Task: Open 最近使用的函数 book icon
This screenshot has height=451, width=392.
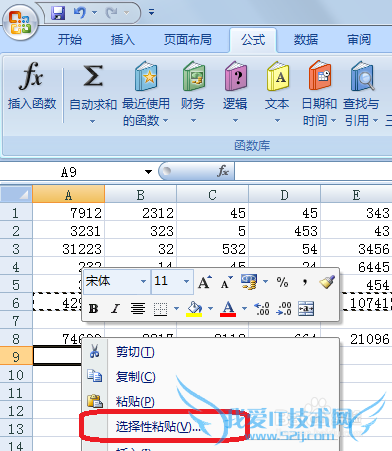Action: pos(146,76)
